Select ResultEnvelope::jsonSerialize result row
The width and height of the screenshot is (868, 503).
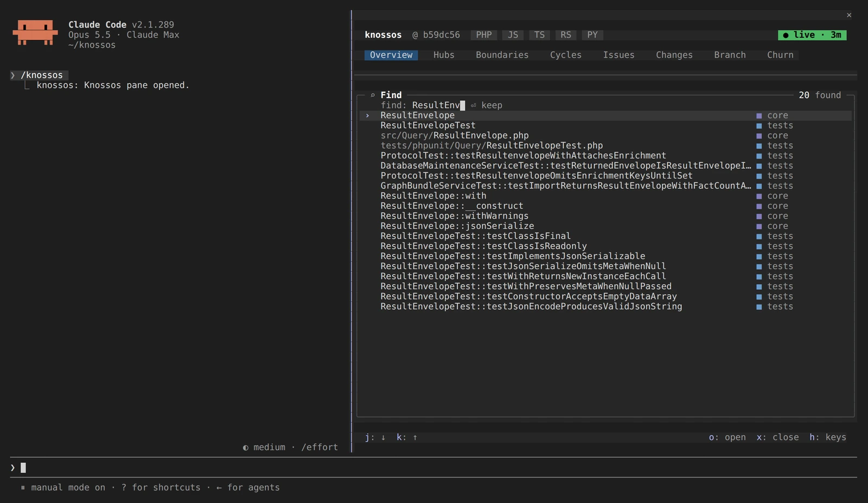pyautogui.click(x=605, y=226)
